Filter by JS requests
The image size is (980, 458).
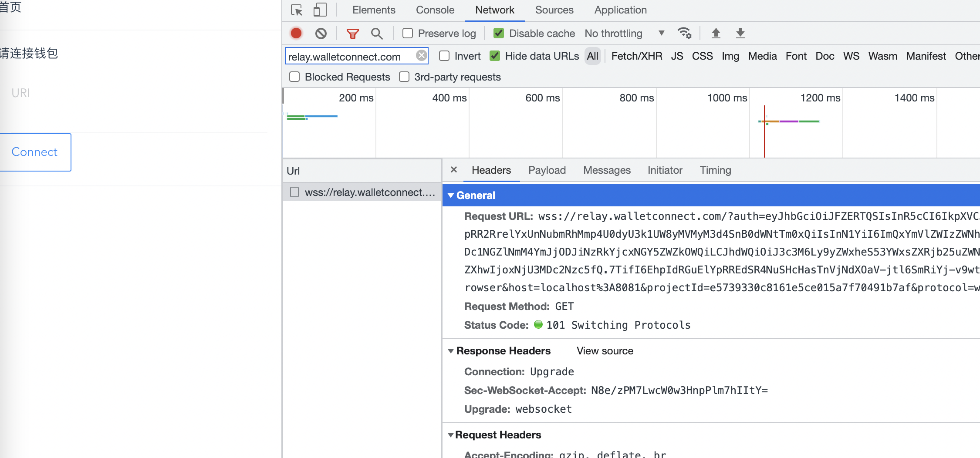[677, 56]
